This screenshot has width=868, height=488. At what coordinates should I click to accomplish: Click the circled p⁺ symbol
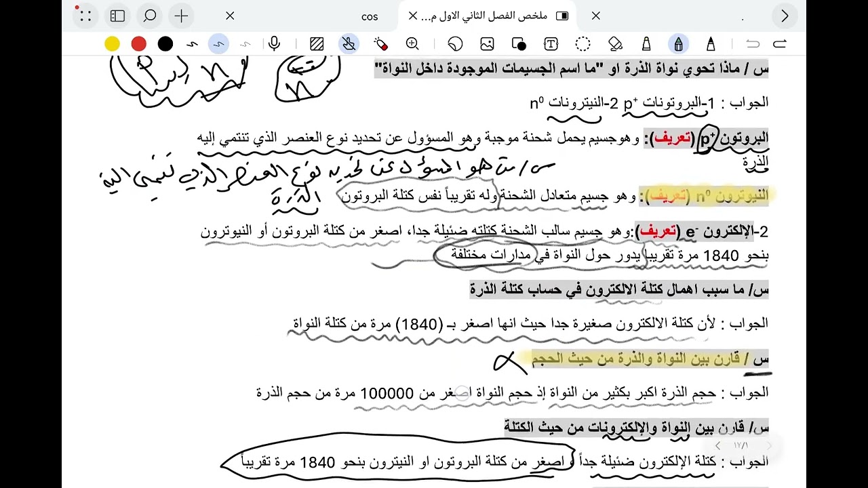coord(709,138)
